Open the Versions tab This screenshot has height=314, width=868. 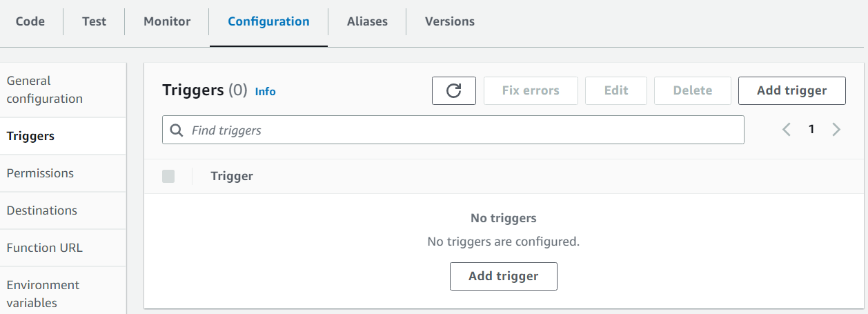point(450,21)
